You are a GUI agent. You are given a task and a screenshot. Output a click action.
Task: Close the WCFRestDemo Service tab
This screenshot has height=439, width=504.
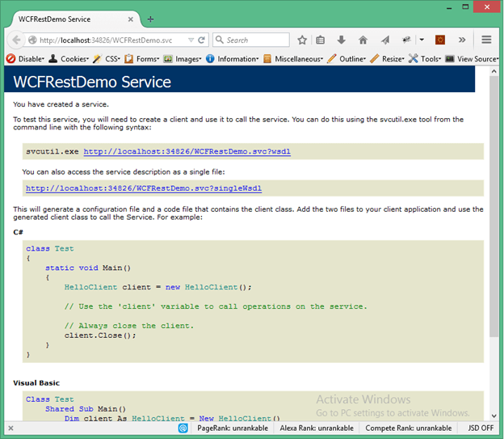coord(131,19)
